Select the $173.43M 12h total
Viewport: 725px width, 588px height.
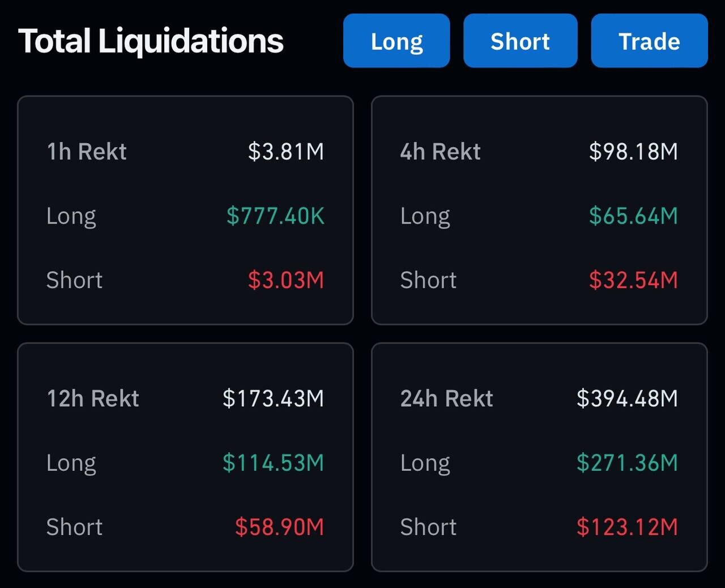pos(273,398)
